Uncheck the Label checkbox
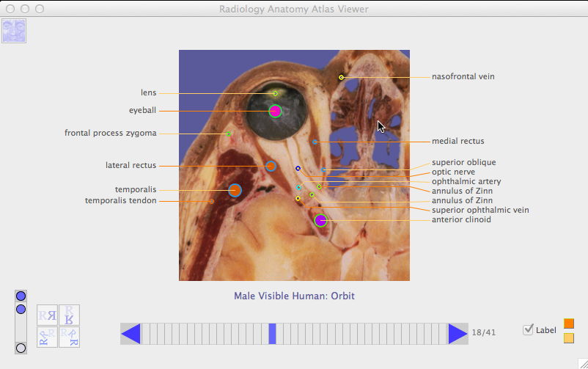The image size is (588, 369). click(x=528, y=330)
